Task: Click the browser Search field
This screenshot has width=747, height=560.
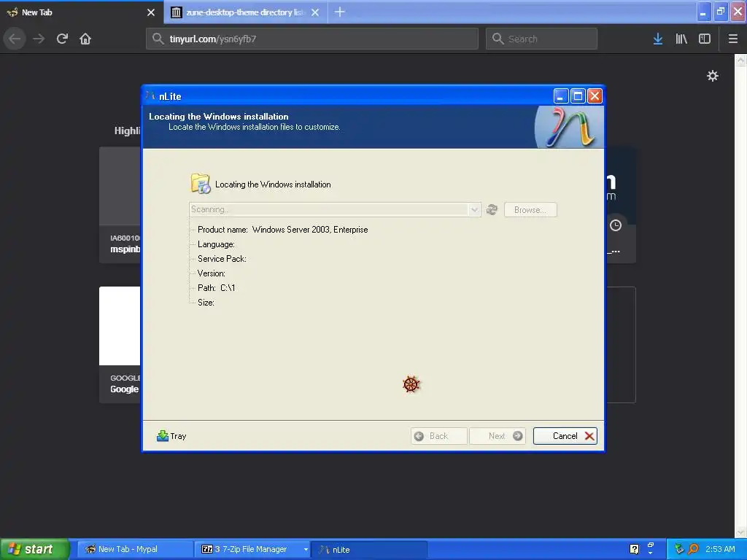Action: tap(541, 39)
